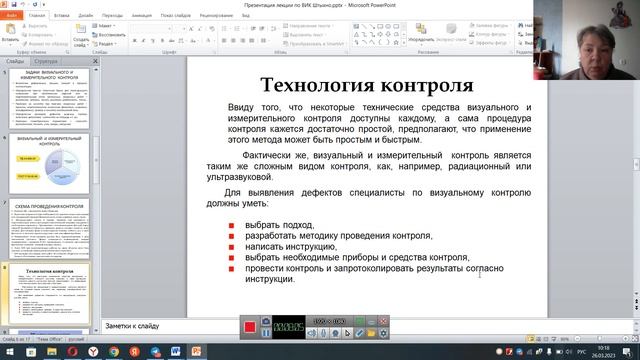Open the Рецензирование ribbon tab
The width and height of the screenshot is (640, 360).
coord(216,16)
